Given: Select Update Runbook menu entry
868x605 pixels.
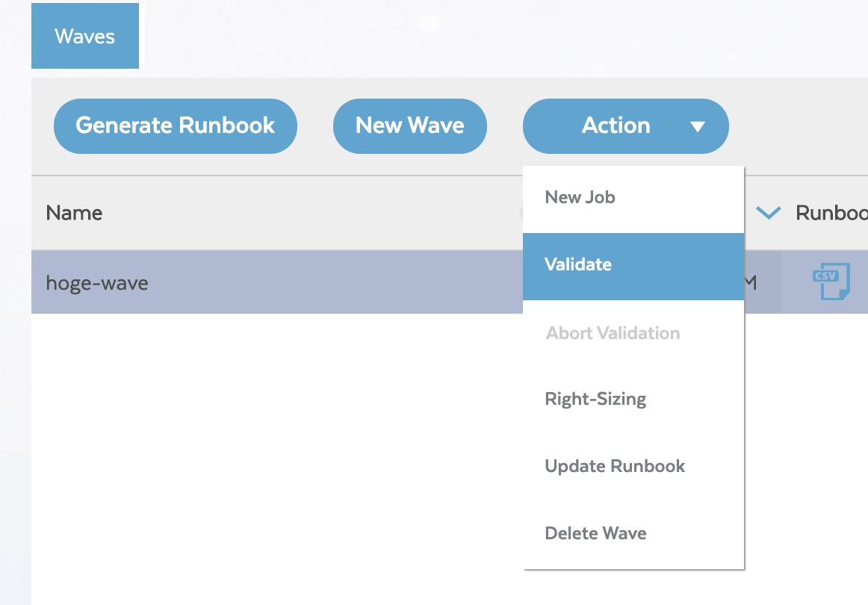Looking at the screenshot, I should pos(633,466).
